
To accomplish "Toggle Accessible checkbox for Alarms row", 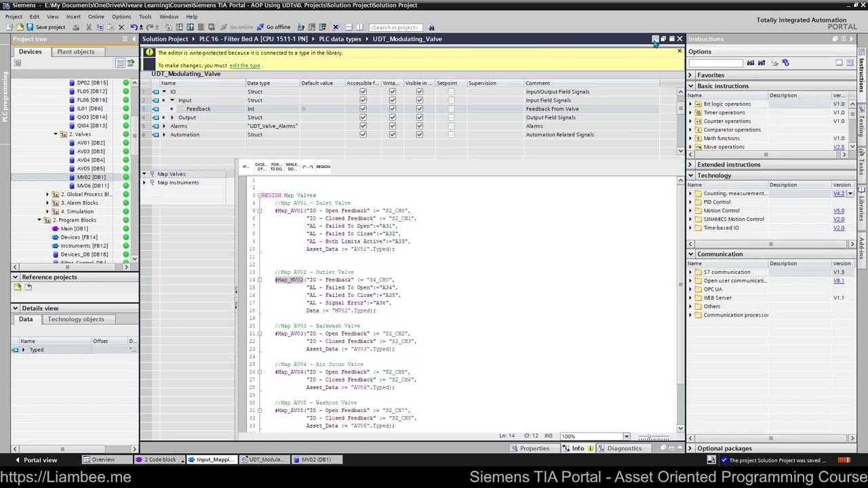I will [x=363, y=126].
